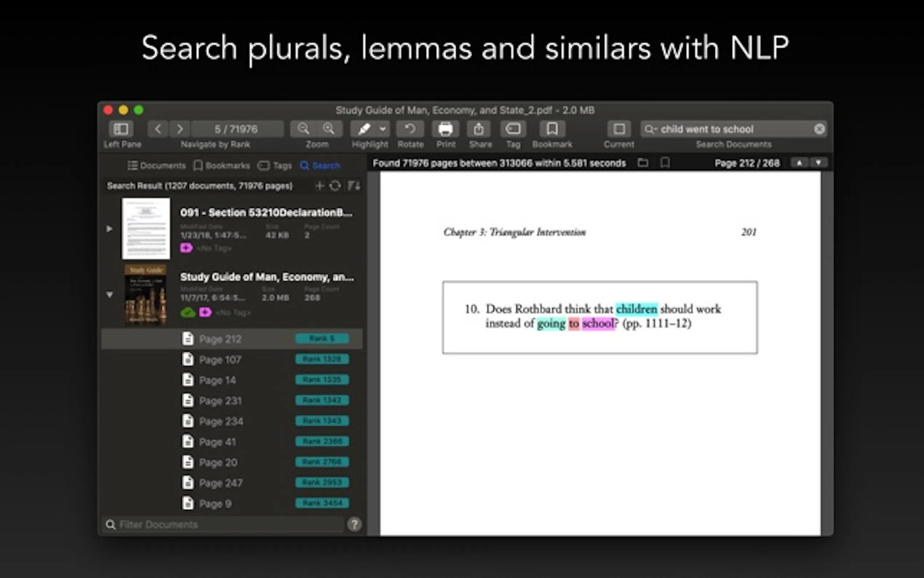924x578 pixels.
Task: Add tag to Study Guide document
Action: point(205,312)
